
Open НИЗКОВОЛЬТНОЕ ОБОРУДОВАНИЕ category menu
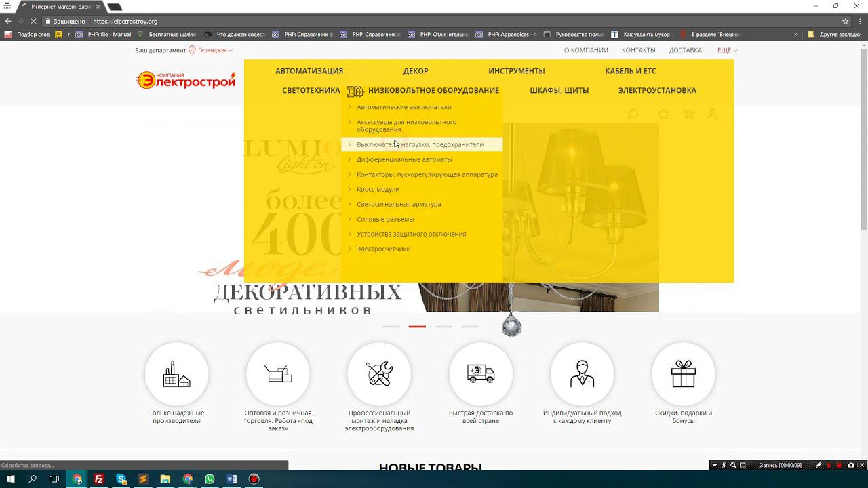[433, 90]
